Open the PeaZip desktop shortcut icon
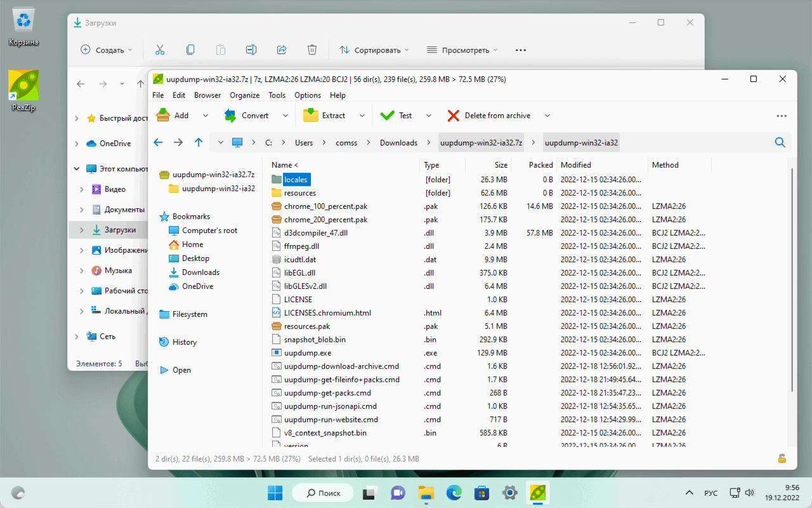 click(23, 91)
